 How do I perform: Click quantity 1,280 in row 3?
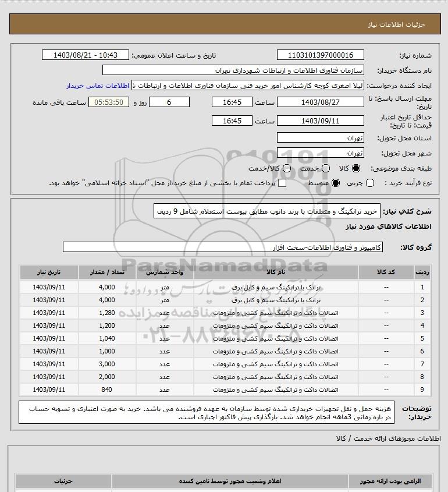point(107,313)
